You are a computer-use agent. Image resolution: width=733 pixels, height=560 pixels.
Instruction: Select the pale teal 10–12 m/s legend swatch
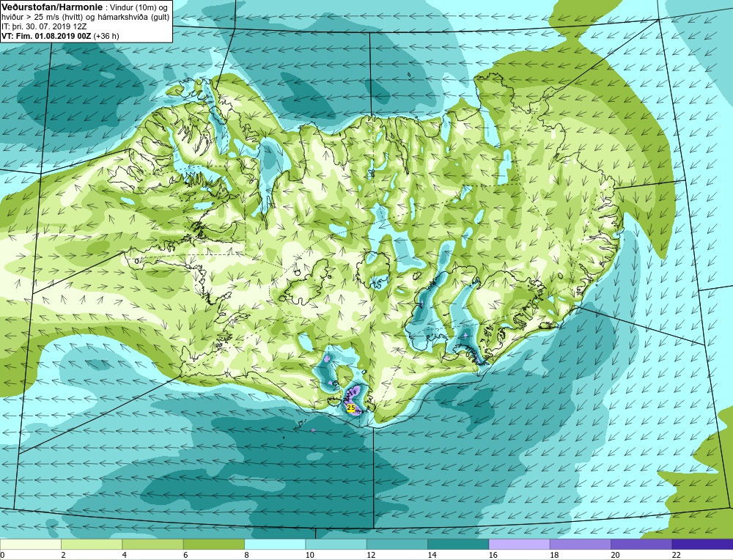pos(336,544)
